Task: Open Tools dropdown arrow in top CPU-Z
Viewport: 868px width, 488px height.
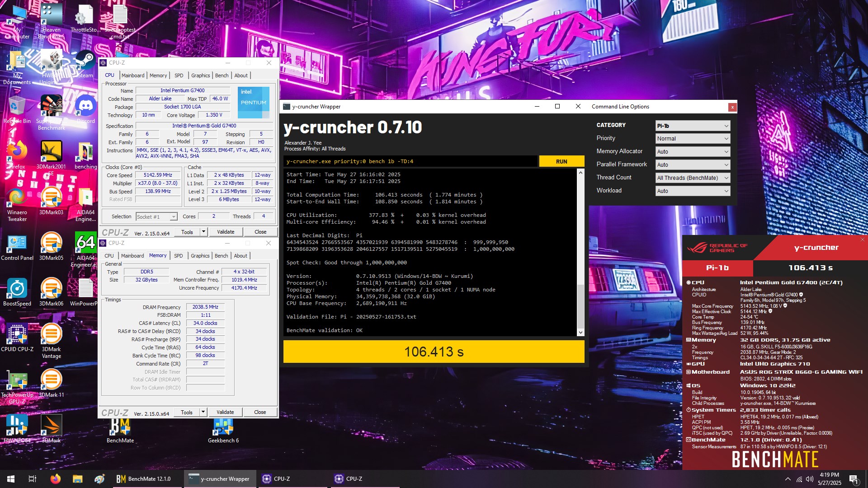Action: click(x=204, y=232)
